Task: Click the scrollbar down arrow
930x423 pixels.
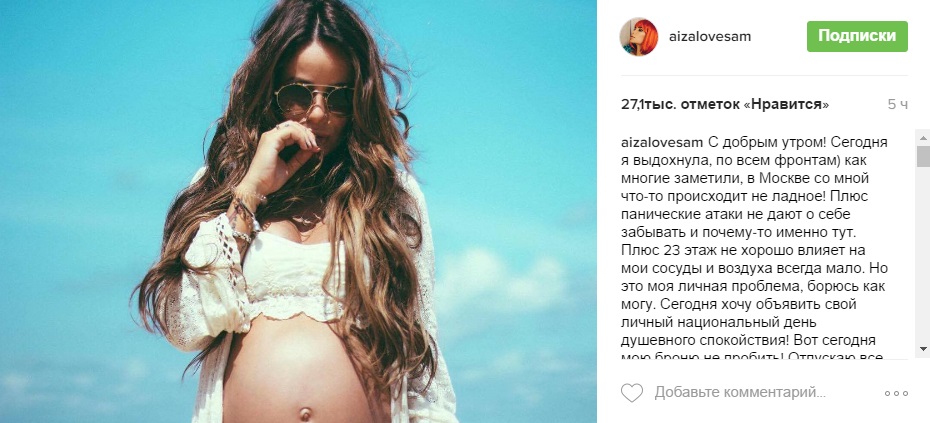Action: 923,349
